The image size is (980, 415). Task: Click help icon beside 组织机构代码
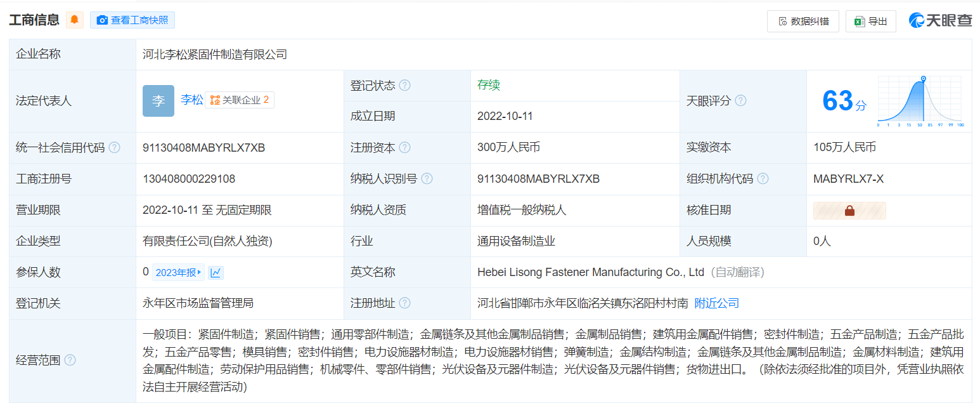[763, 179]
